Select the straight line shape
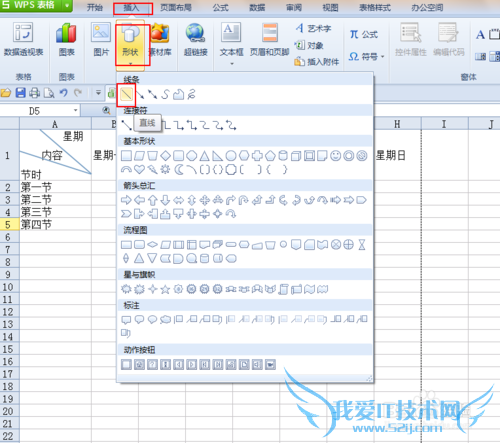This screenshot has height=443, width=500. 126,95
